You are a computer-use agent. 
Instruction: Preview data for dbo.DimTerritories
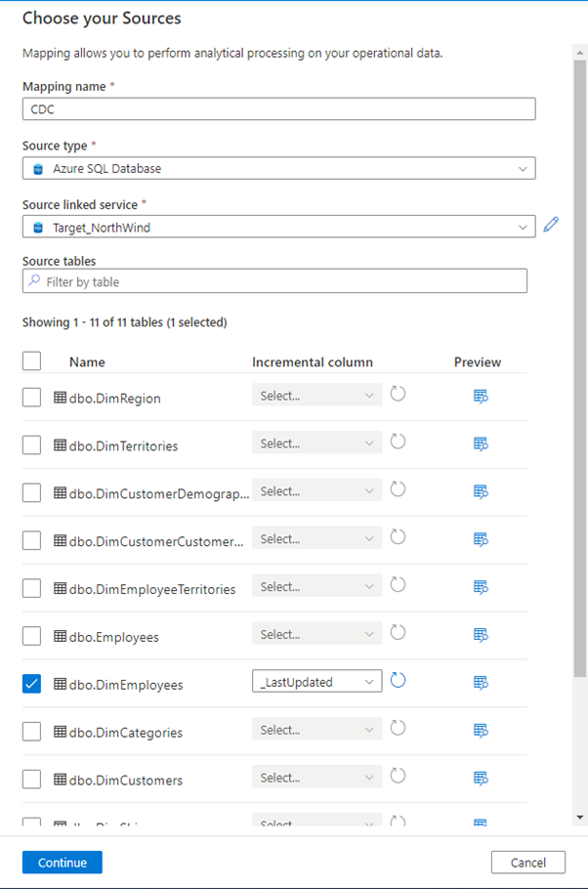481,444
